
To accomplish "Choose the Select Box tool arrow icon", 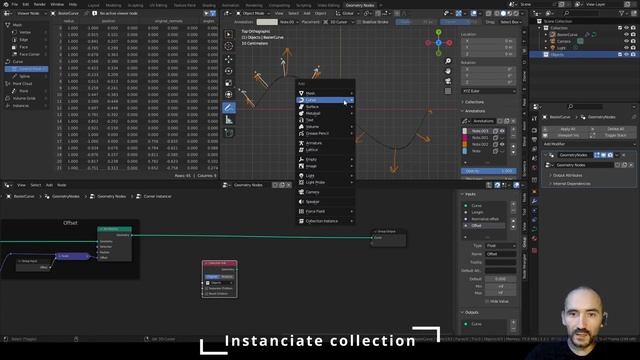I will point(229,34).
